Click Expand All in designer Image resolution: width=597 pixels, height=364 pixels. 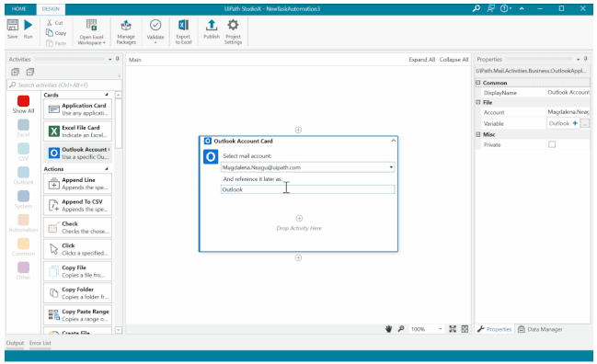(x=421, y=60)
